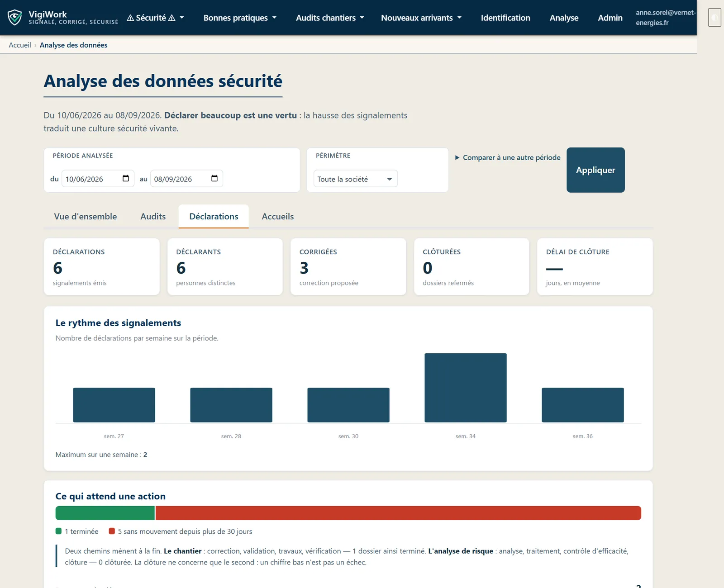Open the Audits chantiers dropdown

[x=330, y=18]
